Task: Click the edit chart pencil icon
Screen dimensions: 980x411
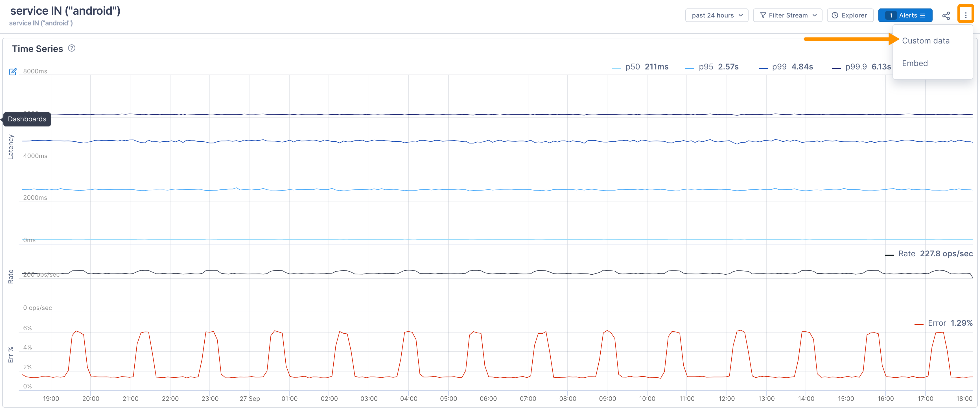Action: 13,71
